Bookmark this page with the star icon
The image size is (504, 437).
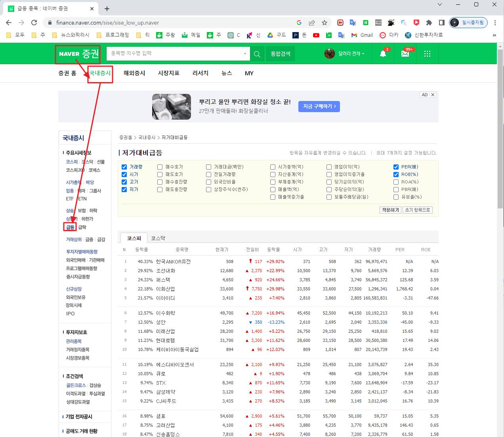[325, 23]
